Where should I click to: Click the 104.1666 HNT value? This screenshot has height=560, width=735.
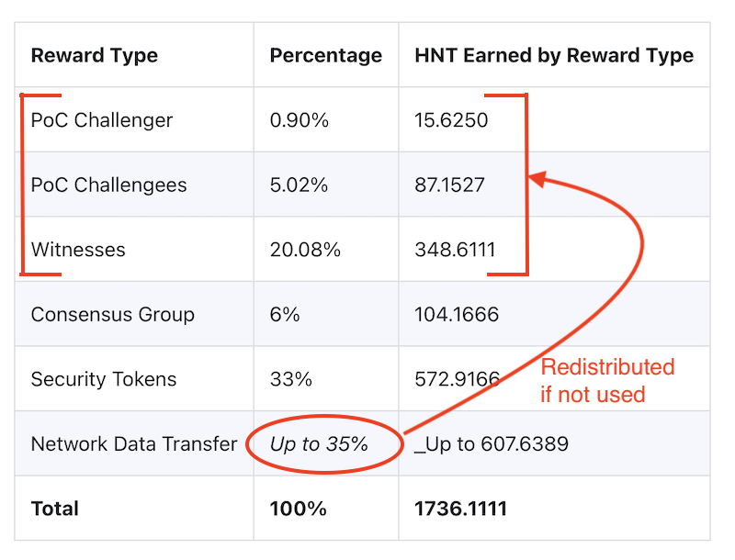tap(457, 315)
